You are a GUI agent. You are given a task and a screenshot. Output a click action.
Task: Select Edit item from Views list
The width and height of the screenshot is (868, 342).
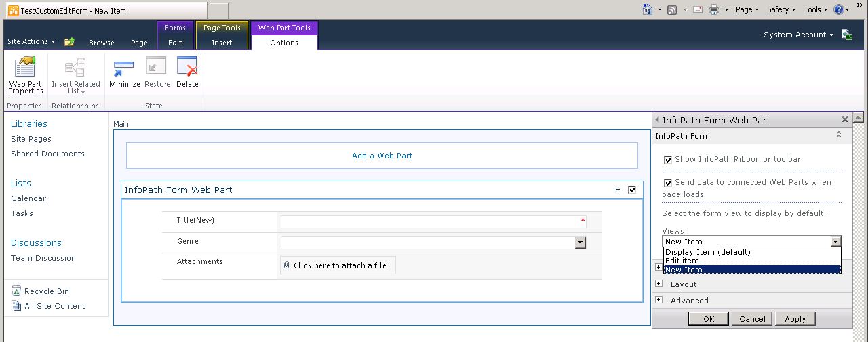point(682,261)
